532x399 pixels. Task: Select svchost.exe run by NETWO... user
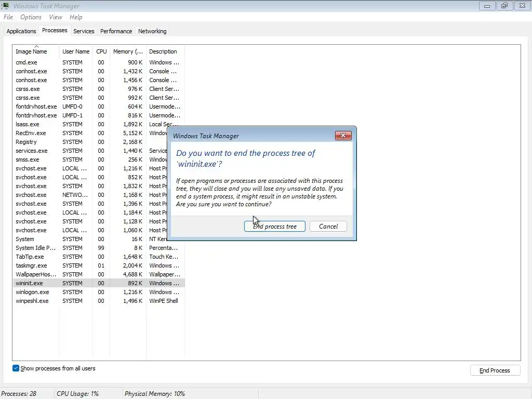[90, 195]
